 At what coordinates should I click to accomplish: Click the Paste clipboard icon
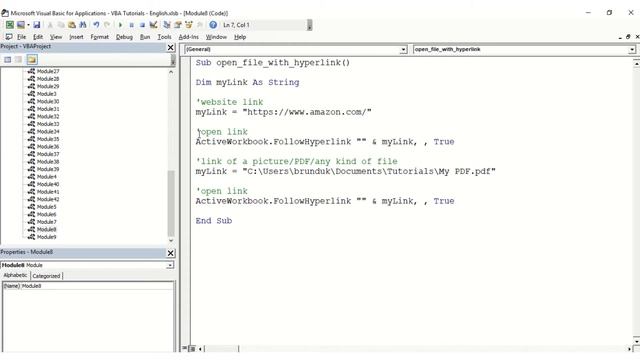pos(72,25)
